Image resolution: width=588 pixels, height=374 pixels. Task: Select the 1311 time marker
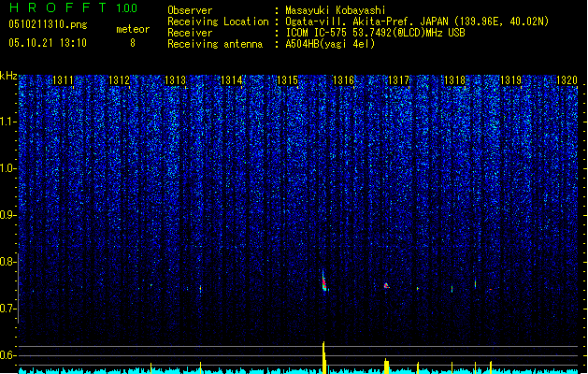click(63, 80)
